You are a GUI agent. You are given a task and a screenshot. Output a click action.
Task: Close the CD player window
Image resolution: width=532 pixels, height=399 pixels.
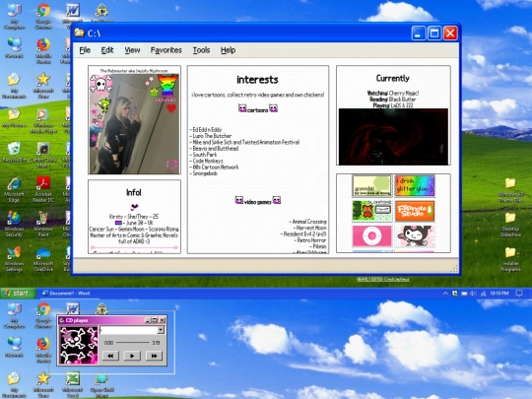click(x=163, y=320)
